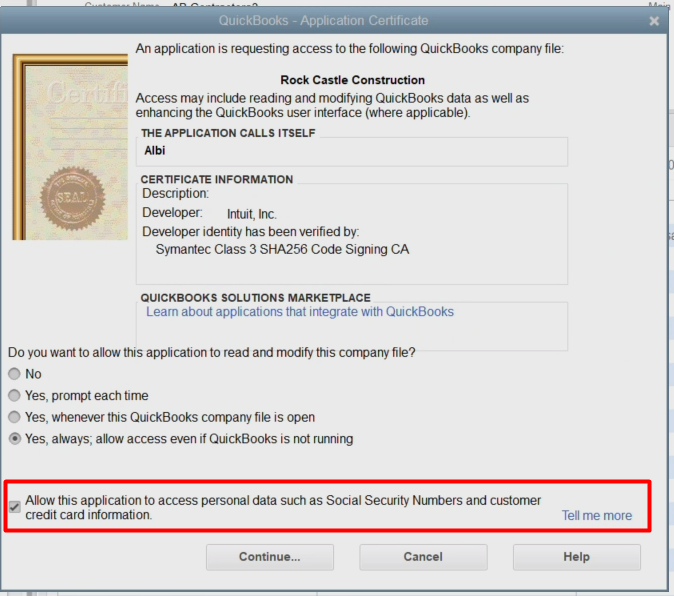This screenshot has width=674, height=596.
Task: Open Help for this dialog
Action: 576,557
